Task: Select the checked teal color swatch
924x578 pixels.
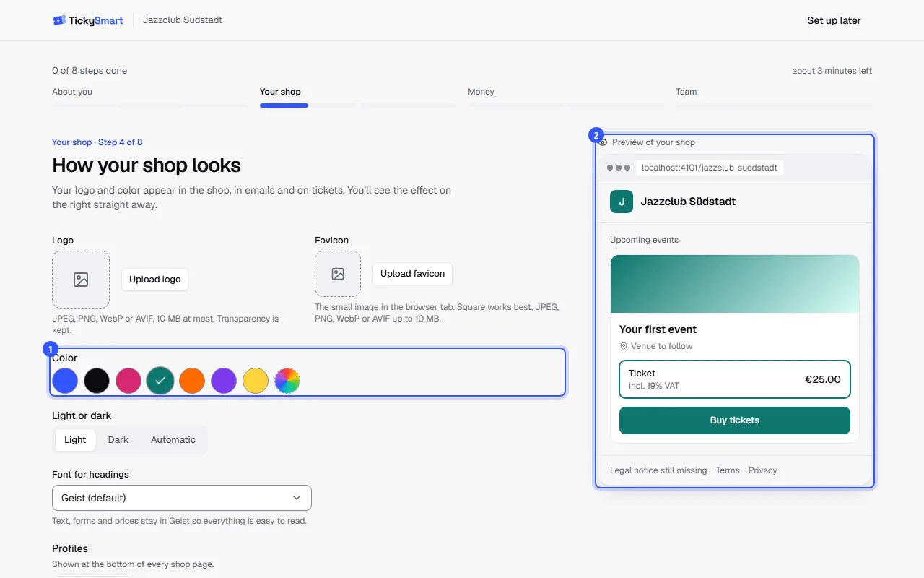Action: [160, 380]
